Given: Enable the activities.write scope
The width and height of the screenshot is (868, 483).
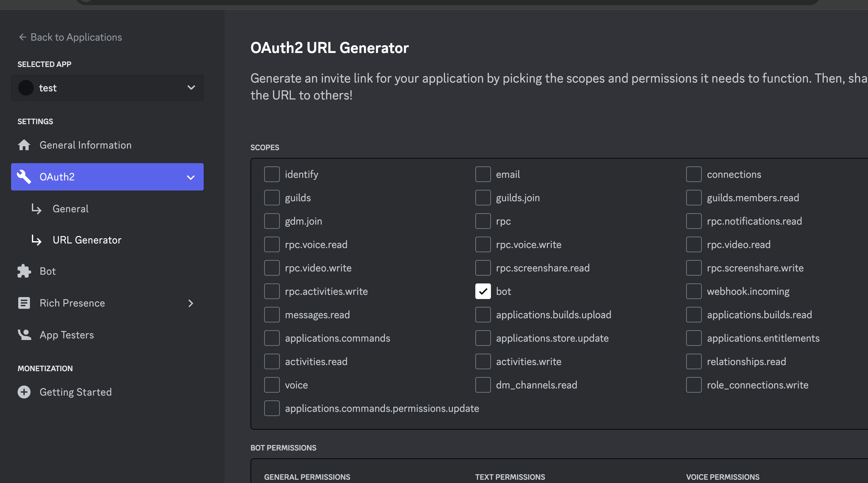Looking at the screenshot, I should click(x=483, y=361).
